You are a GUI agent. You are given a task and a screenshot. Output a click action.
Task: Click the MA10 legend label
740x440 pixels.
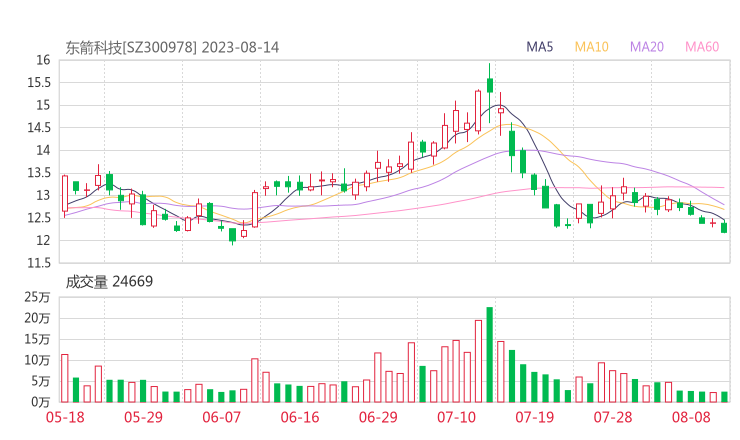tap(591, 47)
